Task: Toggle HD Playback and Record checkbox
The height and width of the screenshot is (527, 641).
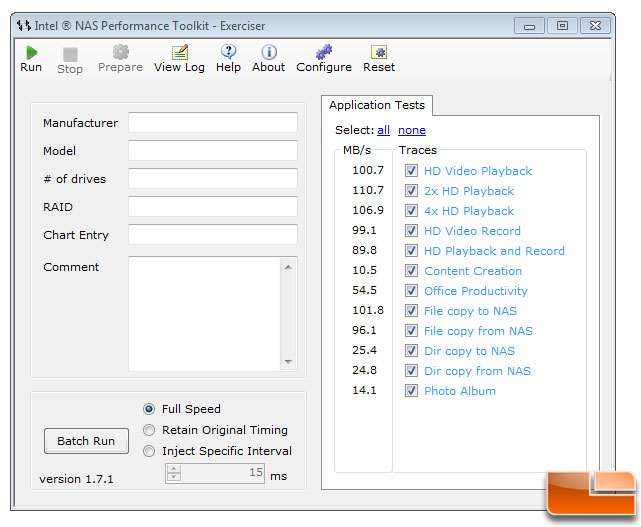Action: 411,251
